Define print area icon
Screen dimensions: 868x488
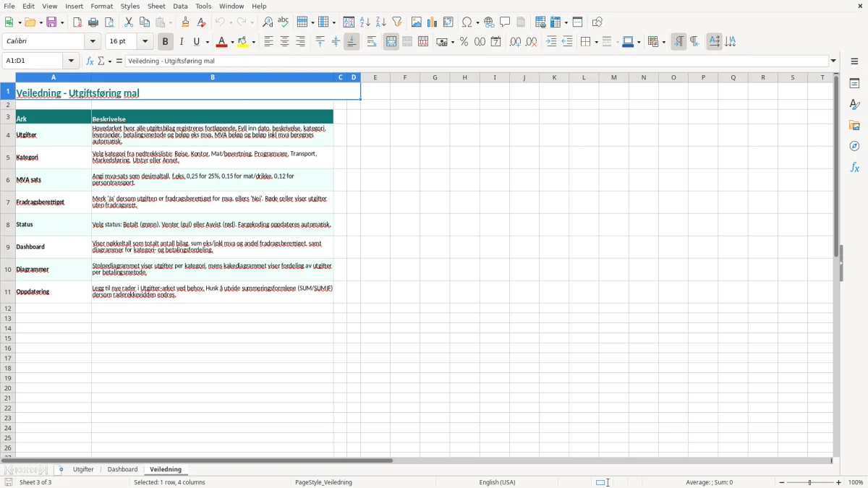(x=540, y=22)
